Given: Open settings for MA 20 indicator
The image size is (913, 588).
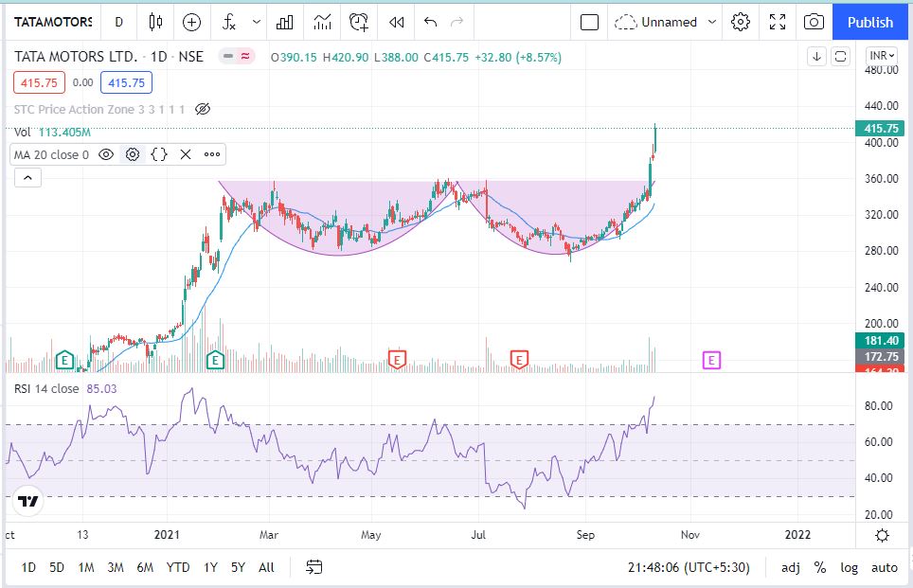Looking at the screenshot, I should tap(133, 154).
